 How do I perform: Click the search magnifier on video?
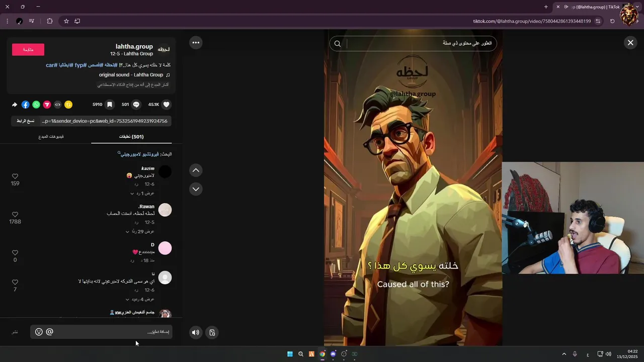click(x=338, y=44)
